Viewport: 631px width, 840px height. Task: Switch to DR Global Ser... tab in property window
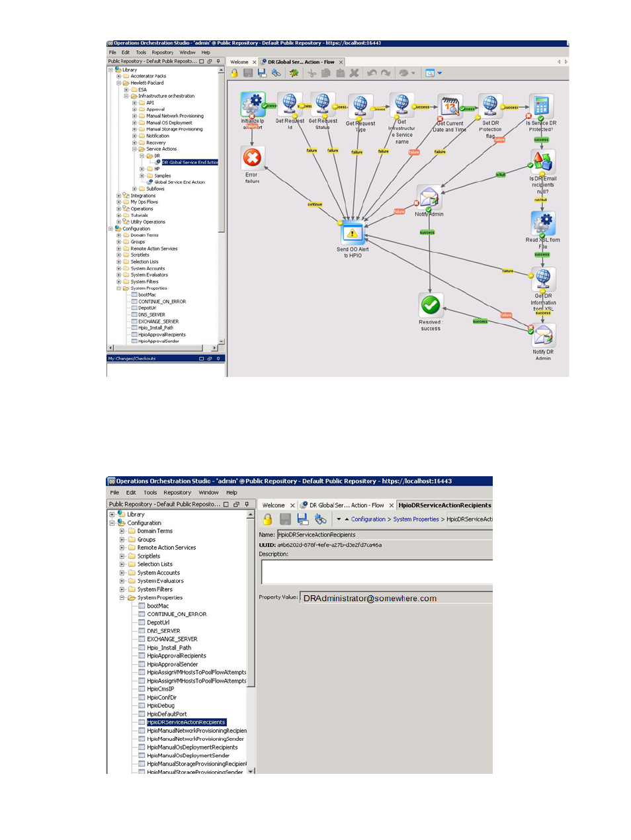pyautogui.click(x=347, y=505)
